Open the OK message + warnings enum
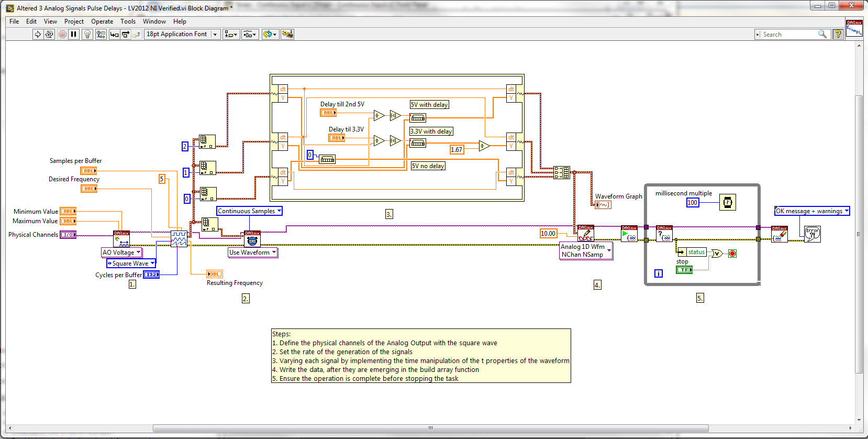This screenshot has width=868, height=439. (812, 211)
